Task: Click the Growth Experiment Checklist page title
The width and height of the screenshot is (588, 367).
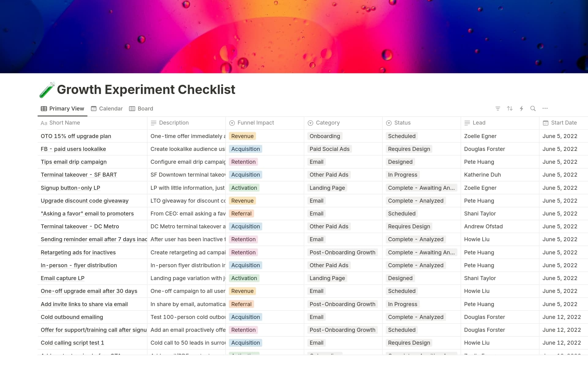Action: (146, 90)
